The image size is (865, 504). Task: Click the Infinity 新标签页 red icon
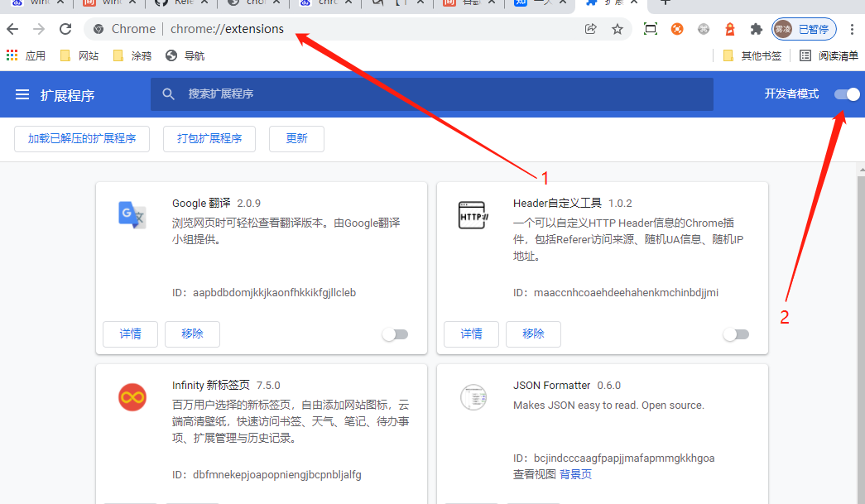pos(132,397)
